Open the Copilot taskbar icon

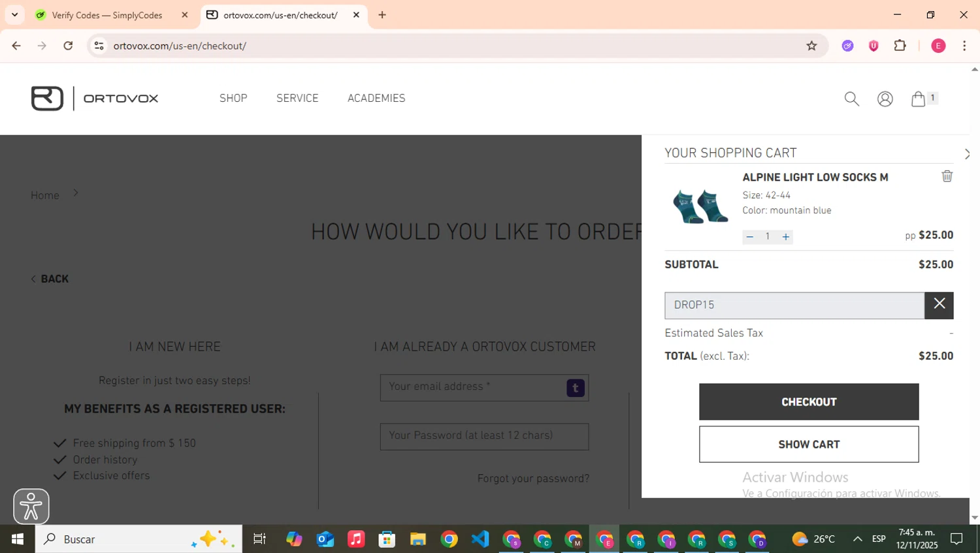[294, 539]
